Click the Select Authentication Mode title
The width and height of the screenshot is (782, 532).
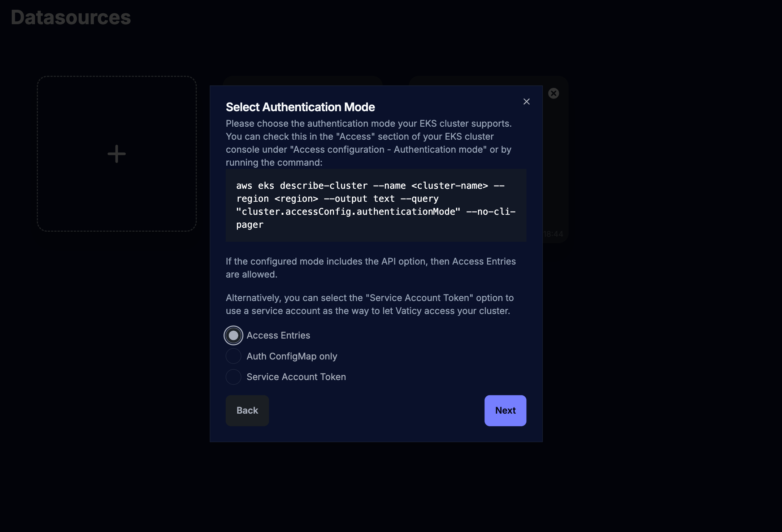300,107
